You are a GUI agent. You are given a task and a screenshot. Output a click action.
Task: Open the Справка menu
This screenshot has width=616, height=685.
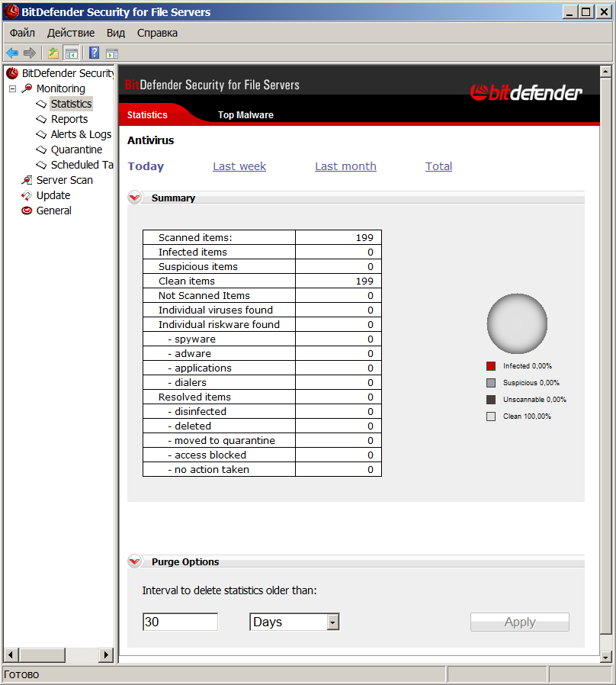[x=157, y=33]
